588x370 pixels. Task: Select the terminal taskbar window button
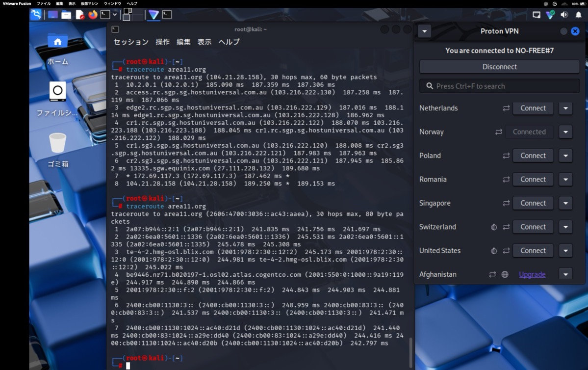pyautogui.click(x=167, y=15)
